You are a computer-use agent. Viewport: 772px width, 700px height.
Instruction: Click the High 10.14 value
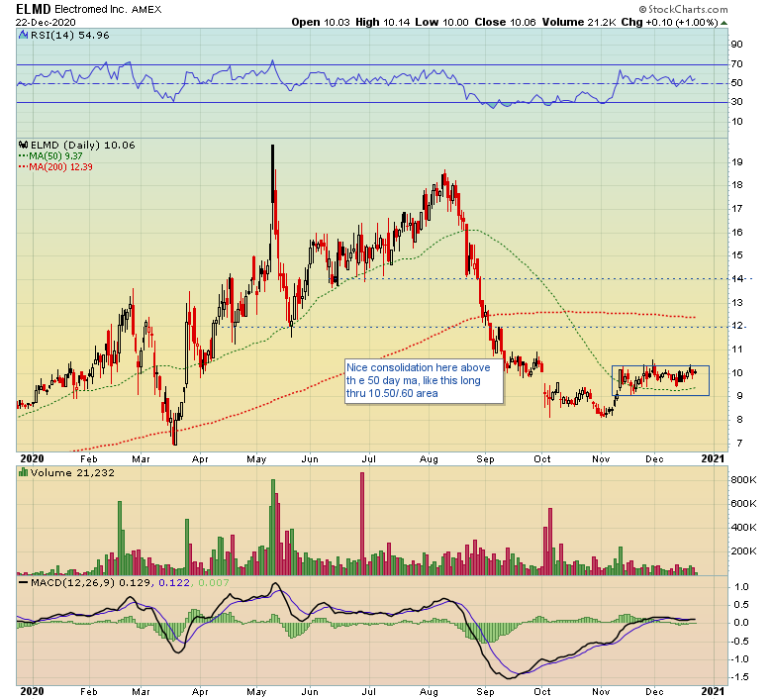[383, 22]
